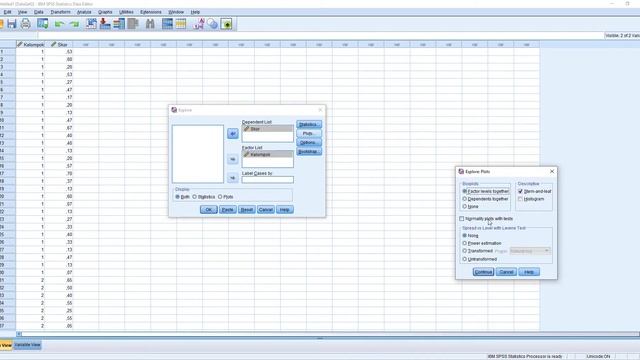Click the Label Cases by arrow button

(x=233, y=178)
